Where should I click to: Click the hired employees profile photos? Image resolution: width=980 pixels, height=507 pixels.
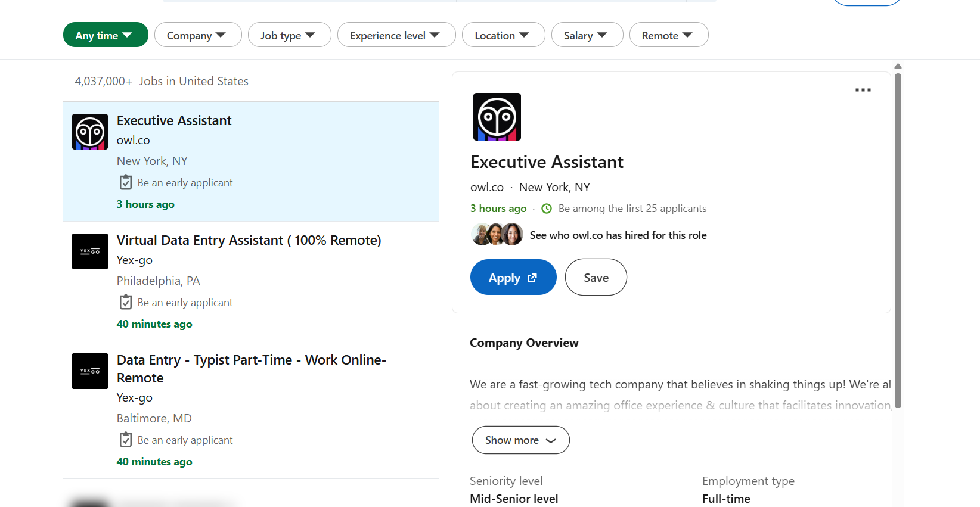coord(497,235)
